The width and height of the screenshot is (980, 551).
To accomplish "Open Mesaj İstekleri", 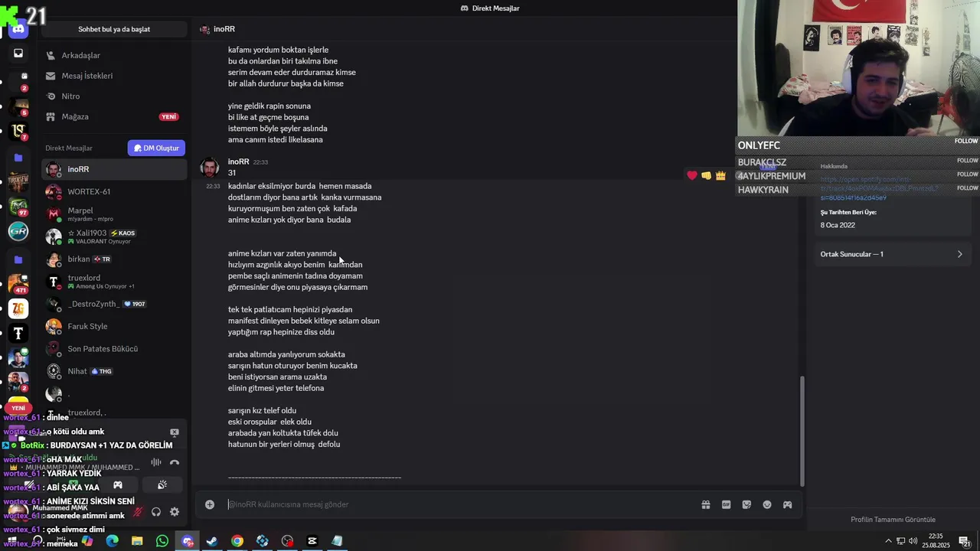I will coord(115,76).
